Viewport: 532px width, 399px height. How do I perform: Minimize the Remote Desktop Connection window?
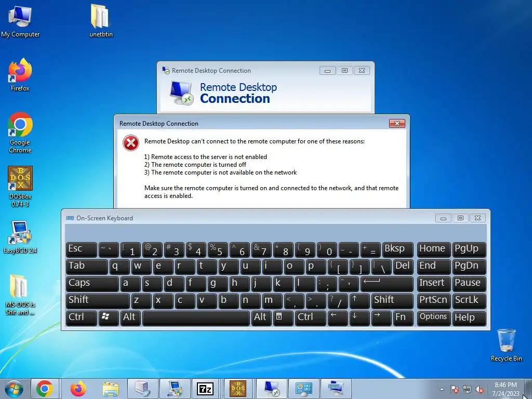(x=327, y=71)
